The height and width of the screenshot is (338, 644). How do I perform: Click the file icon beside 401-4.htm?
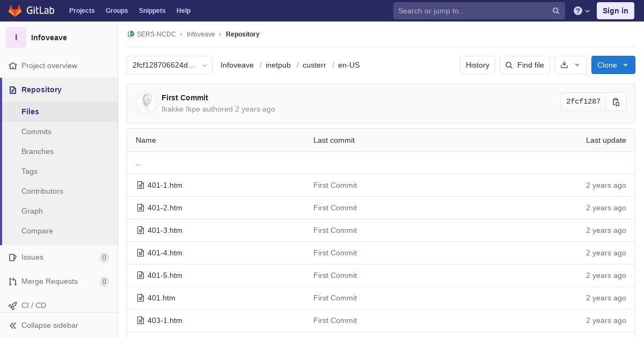tap(141, 253)
